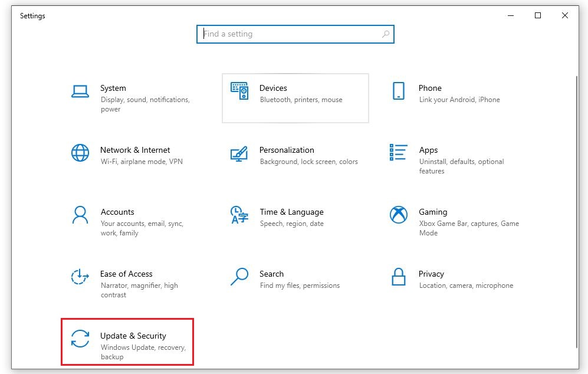The height and width of the screenshot is (374, 588).
Task: Click the vertical scrollbar of Settings
Action: coord(577,212)
